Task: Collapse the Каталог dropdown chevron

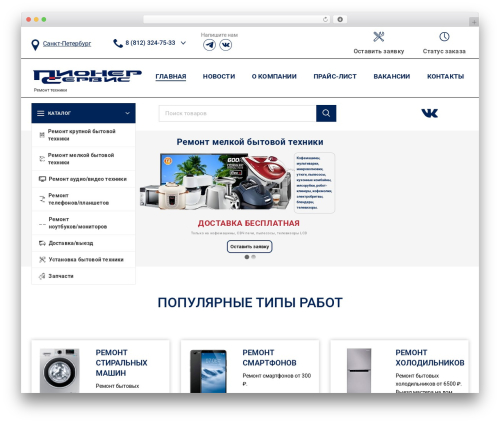Action: (x=127, y=113)
